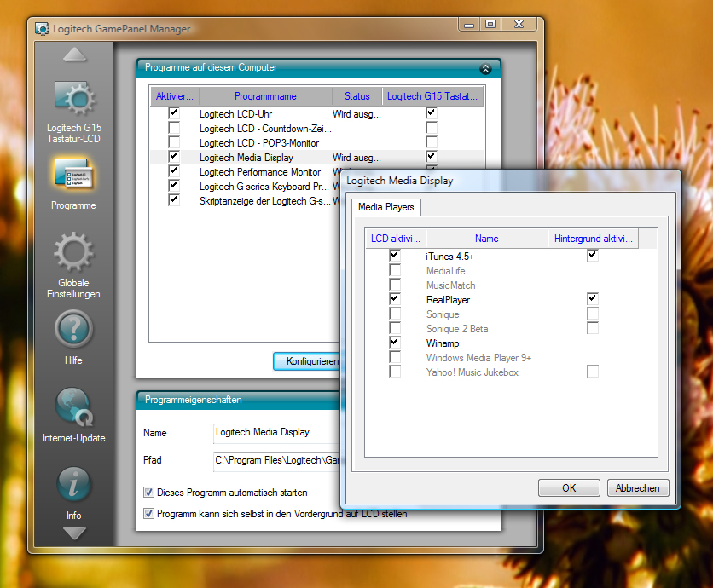Click the OK button
713x588 pixels.
pyautogui.click(x=569, y=488)
